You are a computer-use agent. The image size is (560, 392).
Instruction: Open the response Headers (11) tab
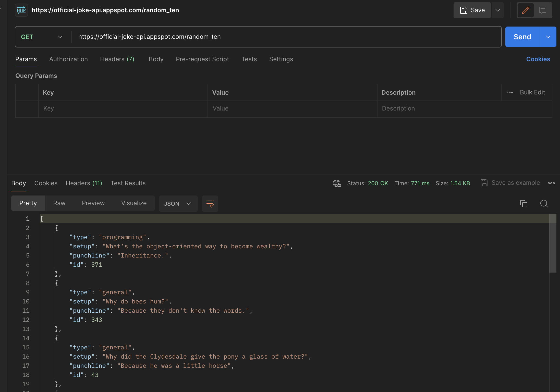click(84, 183)
